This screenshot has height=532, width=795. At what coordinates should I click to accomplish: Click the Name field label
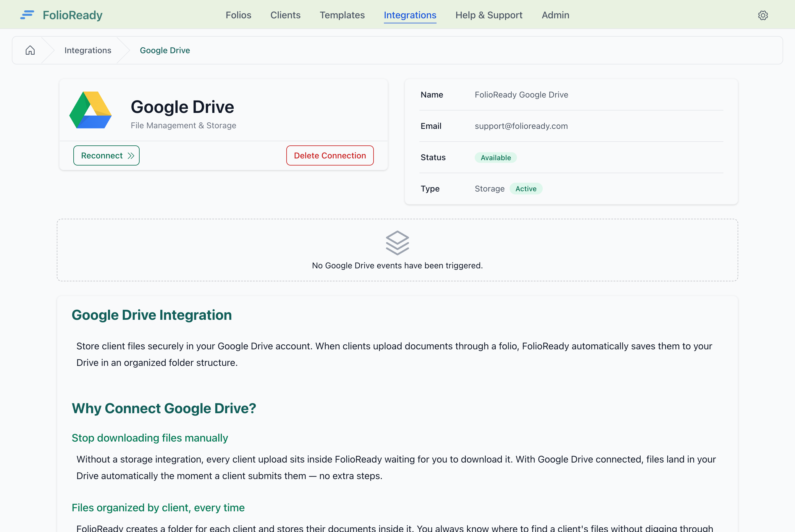432,95
